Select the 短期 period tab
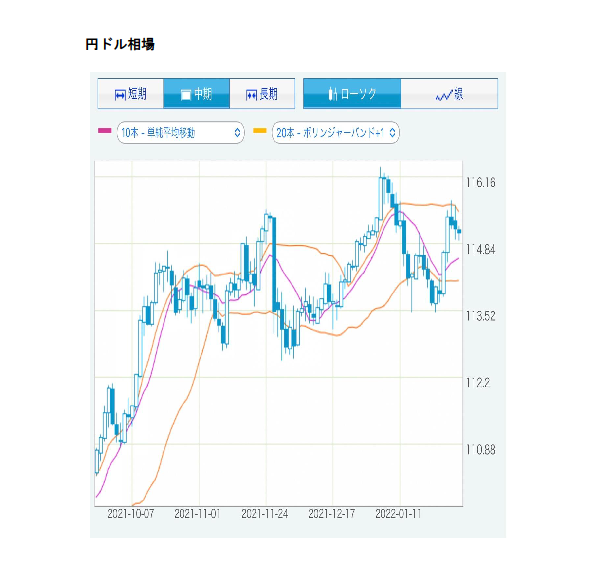Image resolution: width=595 pixels, height=575 pixels. (131, 94)
